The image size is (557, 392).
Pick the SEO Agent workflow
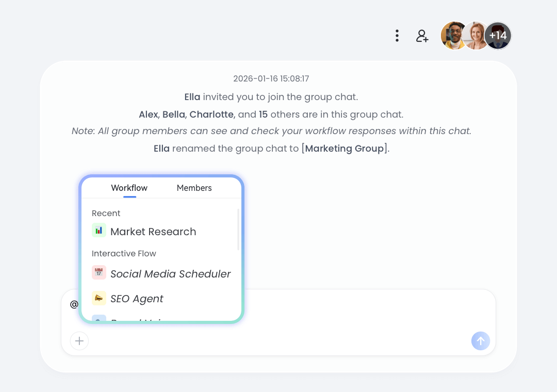[x=137, y=299]
